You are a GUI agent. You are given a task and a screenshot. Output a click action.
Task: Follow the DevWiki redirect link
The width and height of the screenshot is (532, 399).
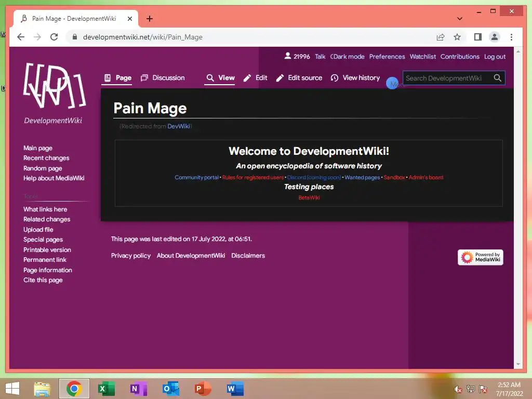(179, 126)
